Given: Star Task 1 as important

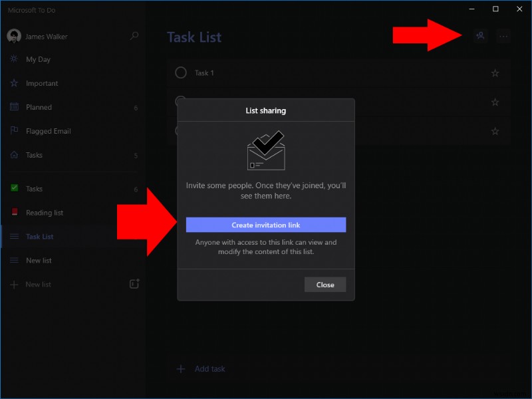Looking at the screenshot, I should pos(495,73).
